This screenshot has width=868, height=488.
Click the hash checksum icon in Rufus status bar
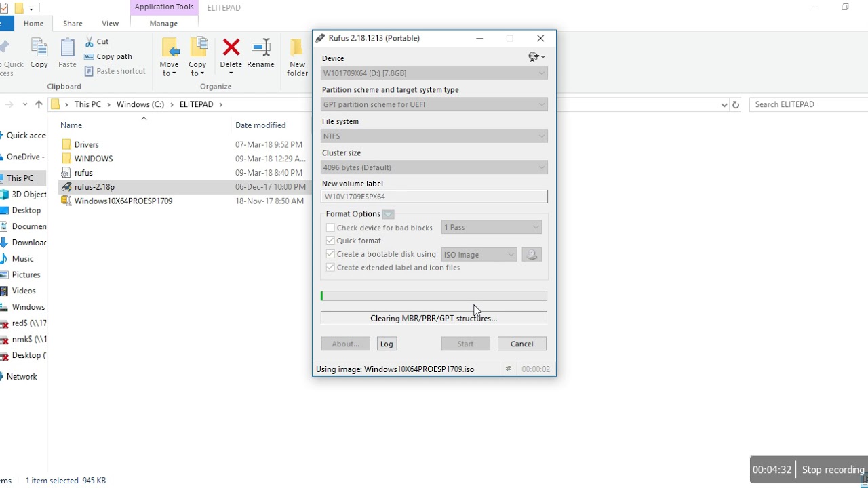coord(508,369)
